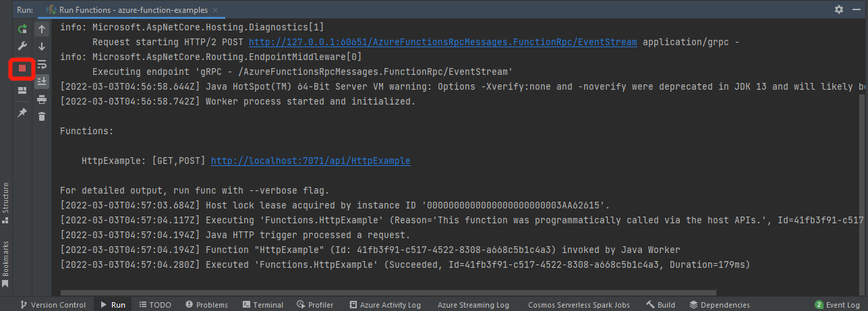Image resolution: width=868 pixels, height=311 pixels.
Task: Toggle soft-wrap for console output
Action: (42, 64)
